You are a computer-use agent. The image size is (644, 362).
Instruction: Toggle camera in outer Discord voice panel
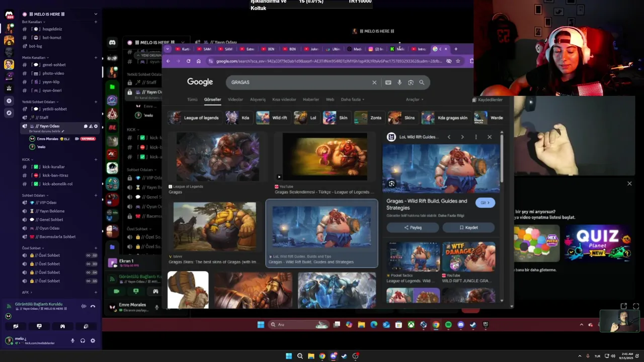(x=16, y=326)
